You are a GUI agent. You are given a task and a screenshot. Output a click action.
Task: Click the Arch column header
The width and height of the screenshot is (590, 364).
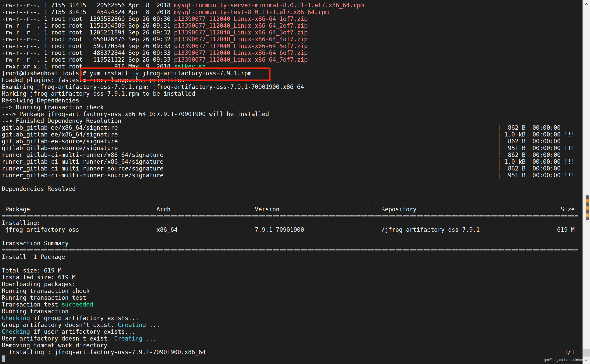coord(163,209)
